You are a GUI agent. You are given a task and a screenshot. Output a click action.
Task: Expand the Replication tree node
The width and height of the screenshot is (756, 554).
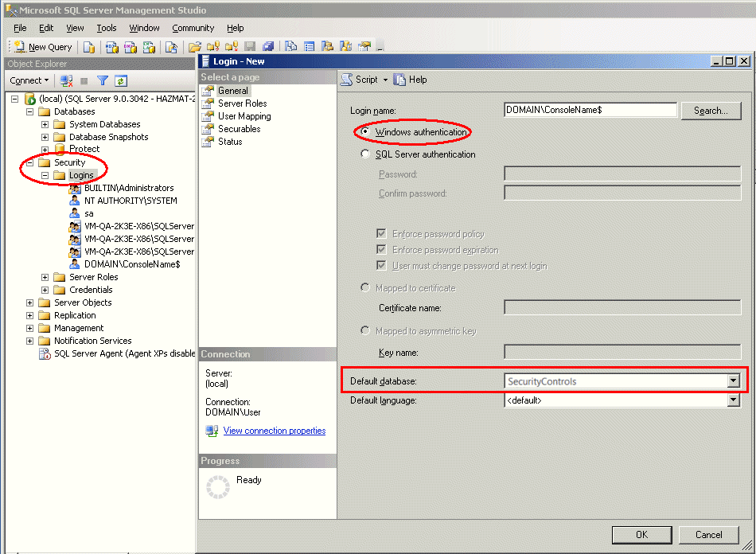pos(30,315)
